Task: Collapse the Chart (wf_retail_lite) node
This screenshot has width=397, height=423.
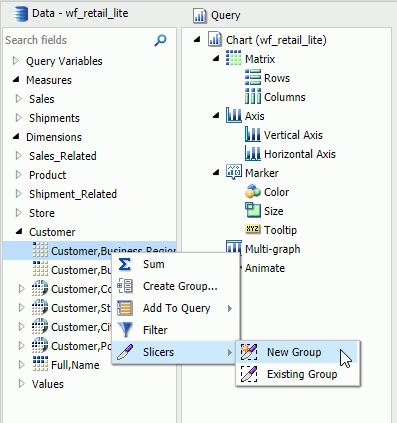Action: (197, 40)
